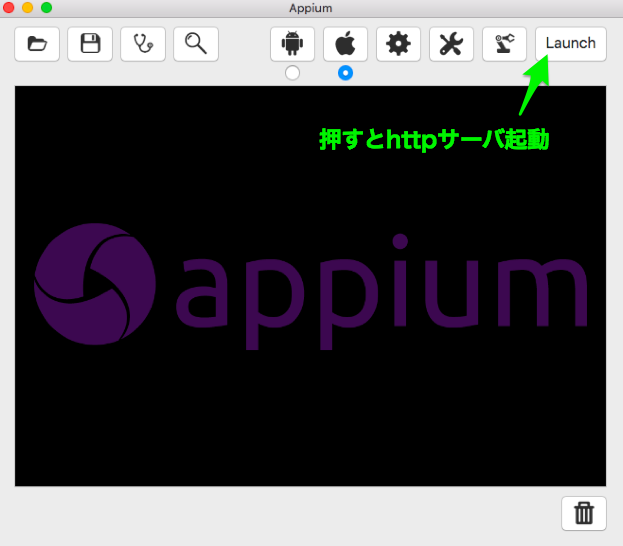Close the Appium window with red button
The image size is (623, 546).
tap(8, 8)
